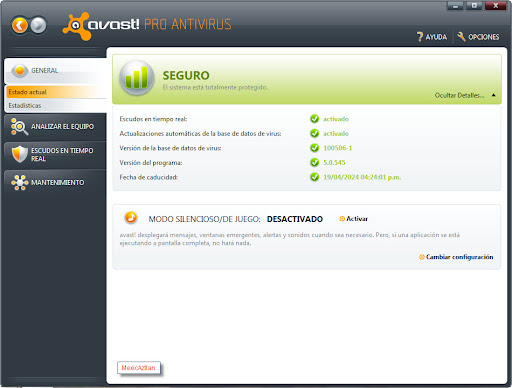
Task: Click 'activado' next to Actualizaciones automáticas
Action: [336, 134]
